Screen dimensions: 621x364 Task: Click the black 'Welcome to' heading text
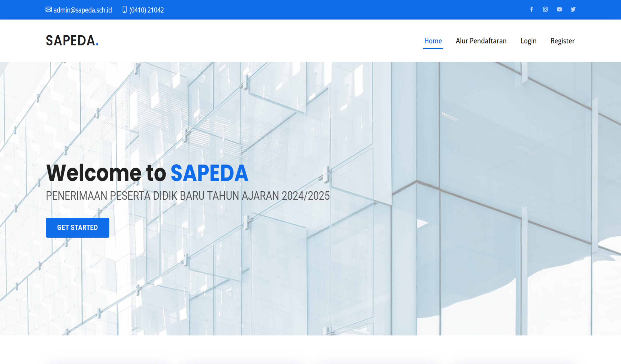106,173
